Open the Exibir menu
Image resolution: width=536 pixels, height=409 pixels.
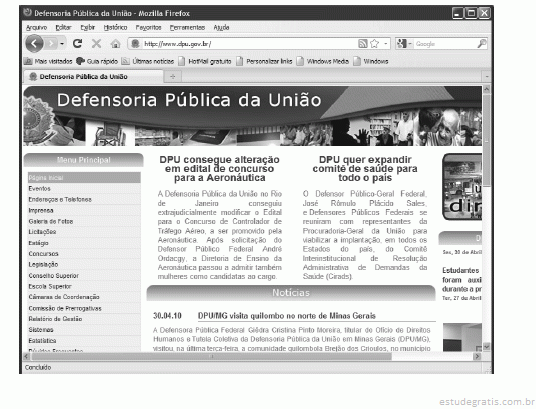(x=88, y=27)
